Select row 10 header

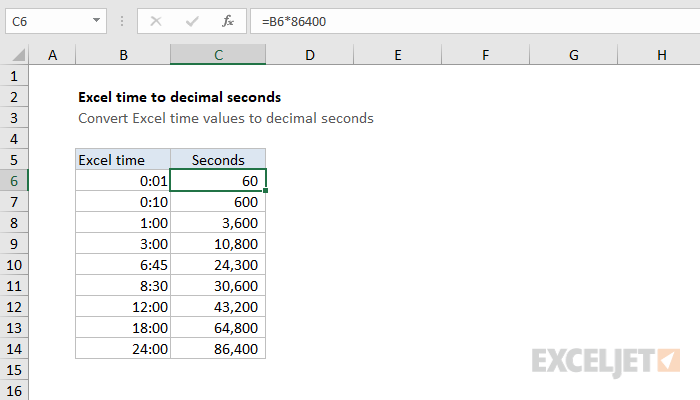(14, 265)
